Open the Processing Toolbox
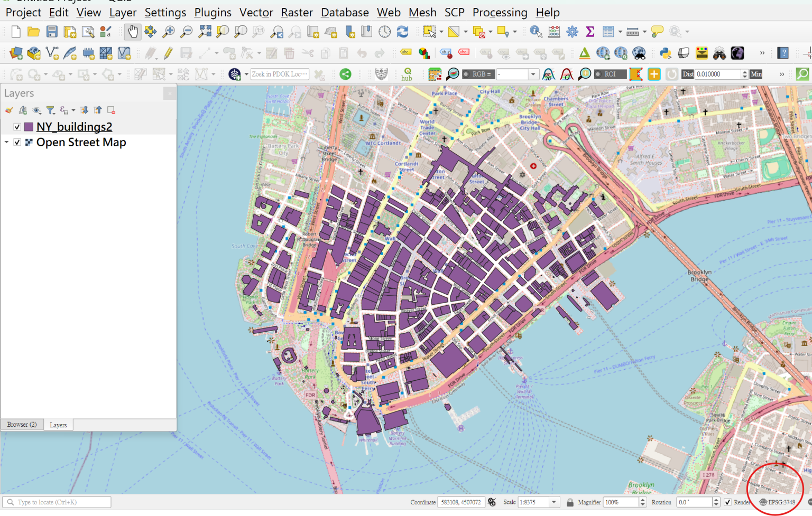The height and width of the screenshot is (516, 812). pyautogui.click(x=571, y=31)
